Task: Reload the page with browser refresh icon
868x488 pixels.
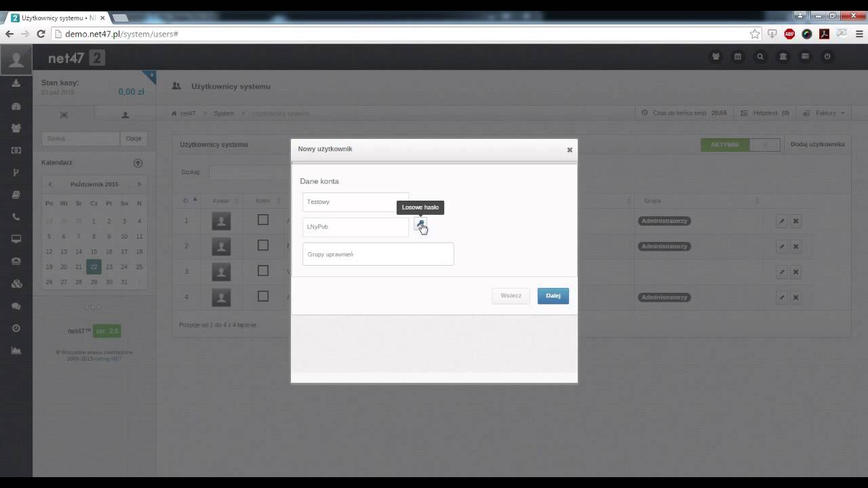Action: 41,34
